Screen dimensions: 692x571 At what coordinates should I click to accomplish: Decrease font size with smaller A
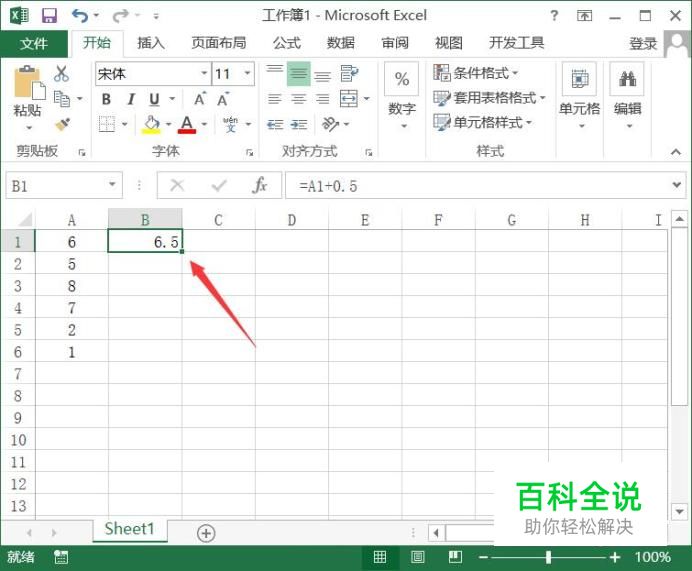coord(223,99)
